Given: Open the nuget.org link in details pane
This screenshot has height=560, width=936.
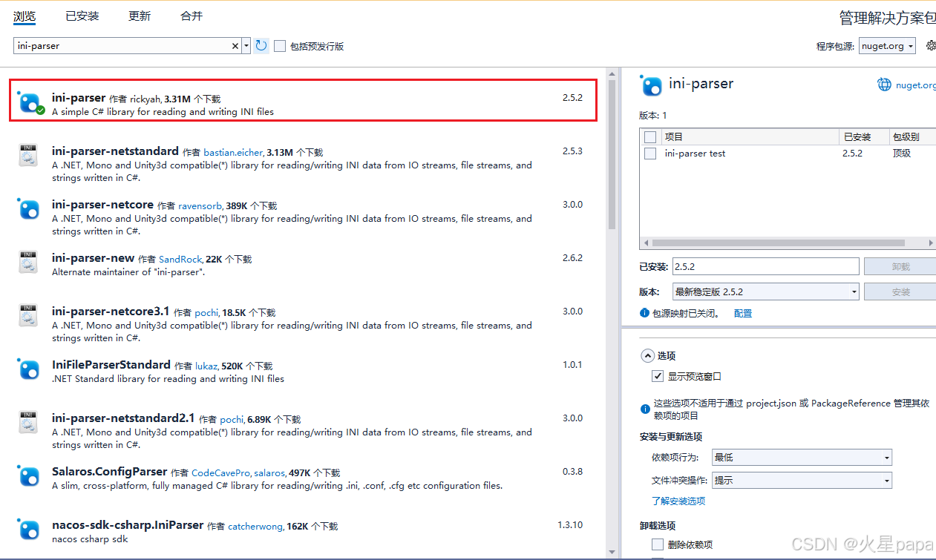Looking at the screenshot, I should pyautogui.click(x=916, y=85).
